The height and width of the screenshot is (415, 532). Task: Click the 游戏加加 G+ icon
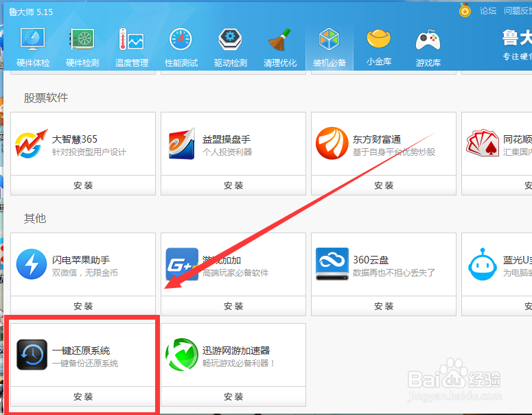182,264
